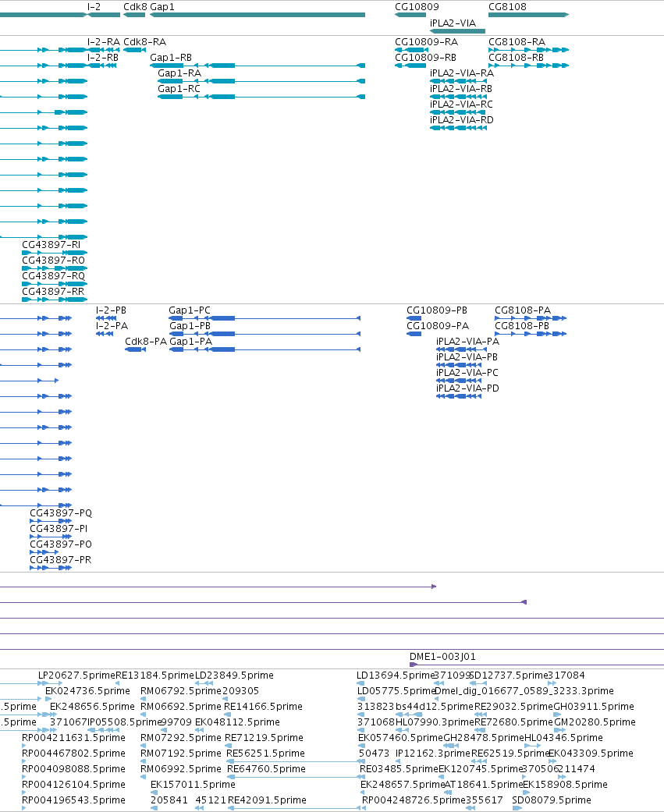Viewport: 664px width, 812px height.
Task: Select the iPLA2-VIA-PB protein label
Action: pos(467,356)
